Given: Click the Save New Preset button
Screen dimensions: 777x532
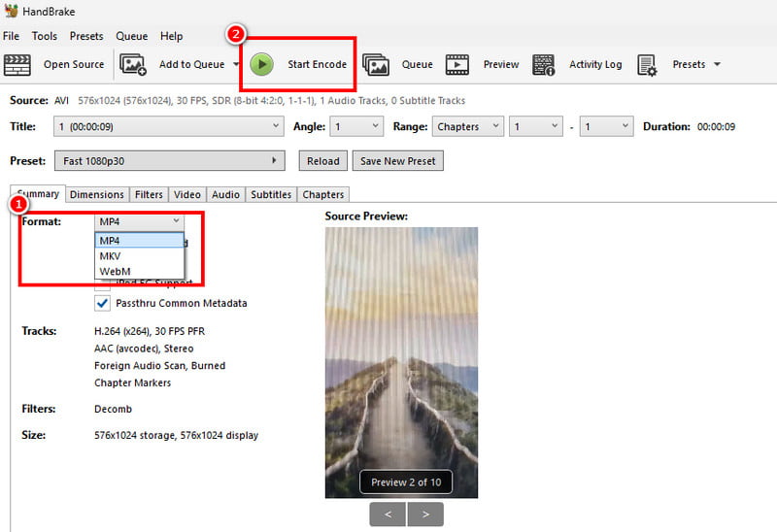Looking at the screenshot, I should click(398, 161).
